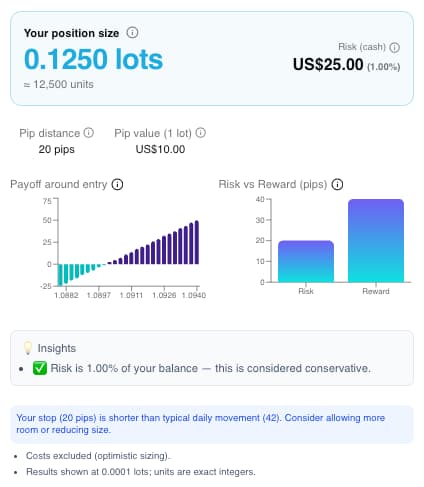Show Pip distance info tooltip icon

coord(89,133)
